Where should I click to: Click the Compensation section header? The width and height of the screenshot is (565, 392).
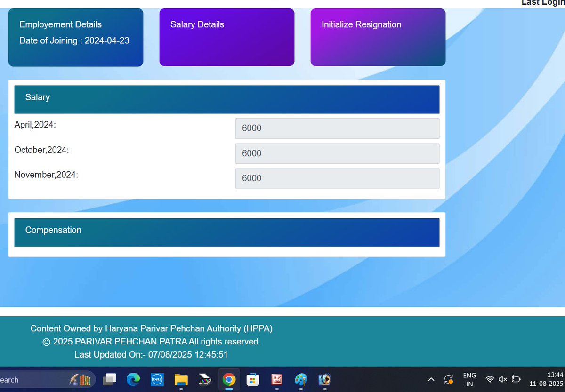(227, 232)
